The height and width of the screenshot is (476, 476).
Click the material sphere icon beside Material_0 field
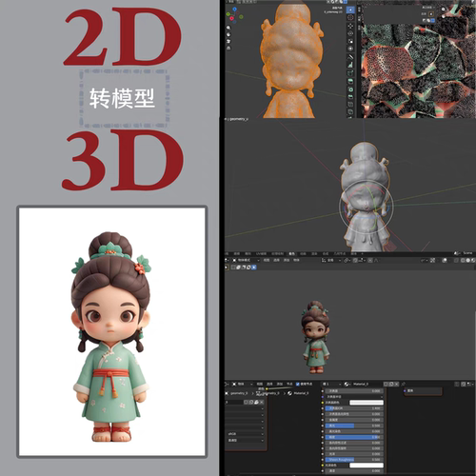tap(347, 384)
